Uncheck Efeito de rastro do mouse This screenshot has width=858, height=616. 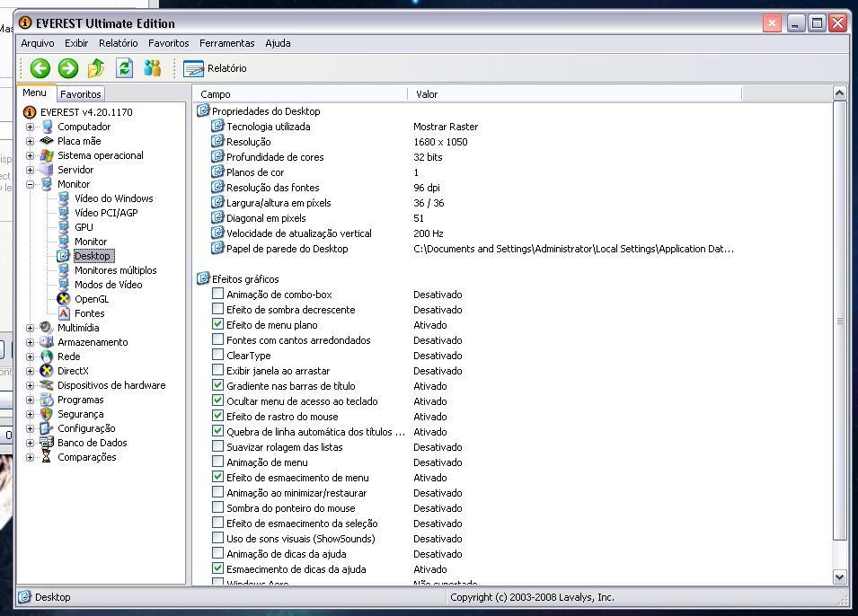[217, 416]
